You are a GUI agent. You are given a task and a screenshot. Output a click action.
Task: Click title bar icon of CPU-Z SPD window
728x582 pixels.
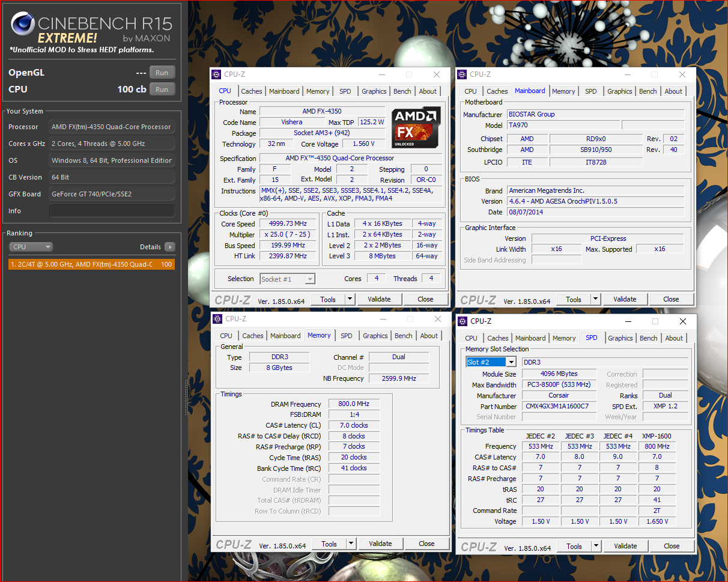pyautogui.click(x=463, y=321)
